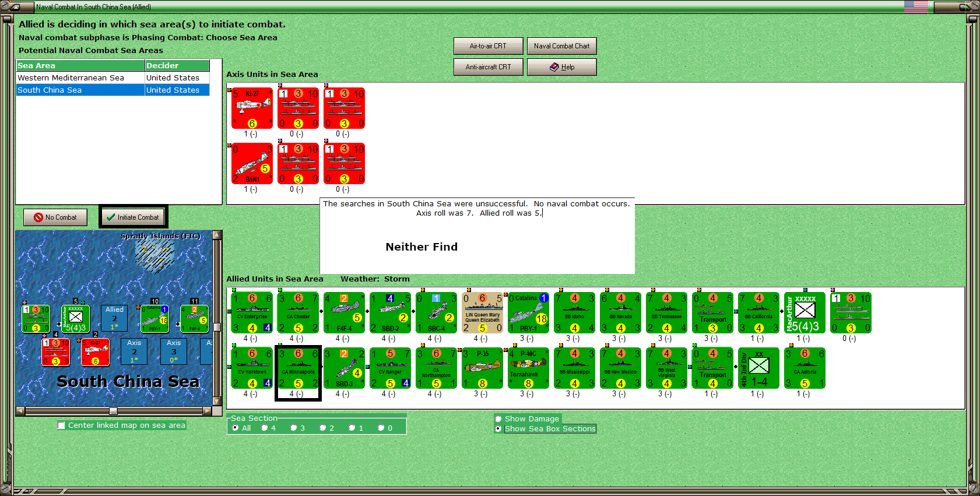Viewport: 980px width, 496px height.
Task: Select the BB Nevada battleship unit
Action: [x=620, y=313]
